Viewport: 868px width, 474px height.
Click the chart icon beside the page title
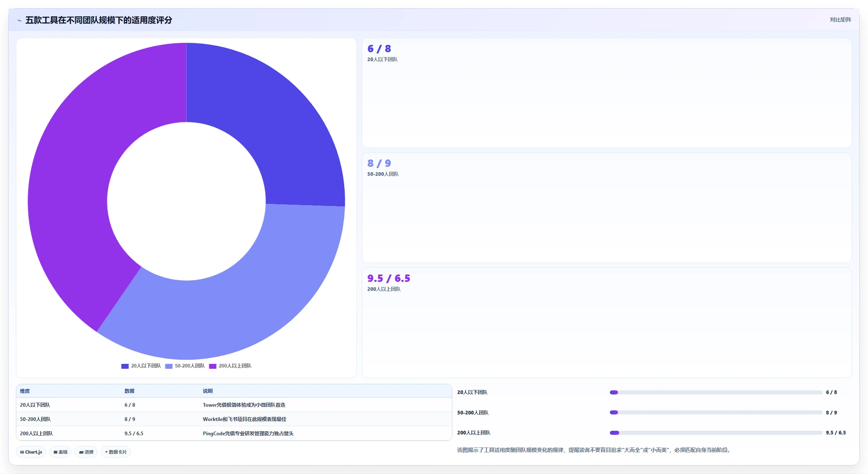pos(19,20)
